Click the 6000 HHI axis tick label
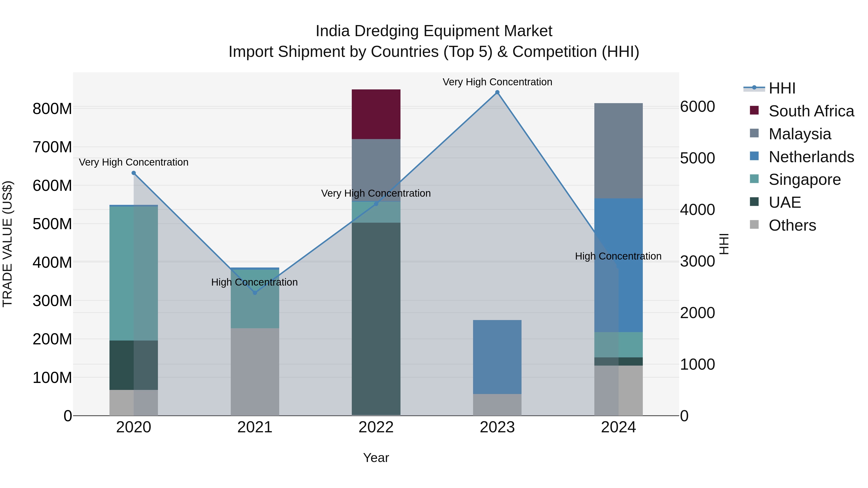The image size is (868, 488). coord(698,107)
